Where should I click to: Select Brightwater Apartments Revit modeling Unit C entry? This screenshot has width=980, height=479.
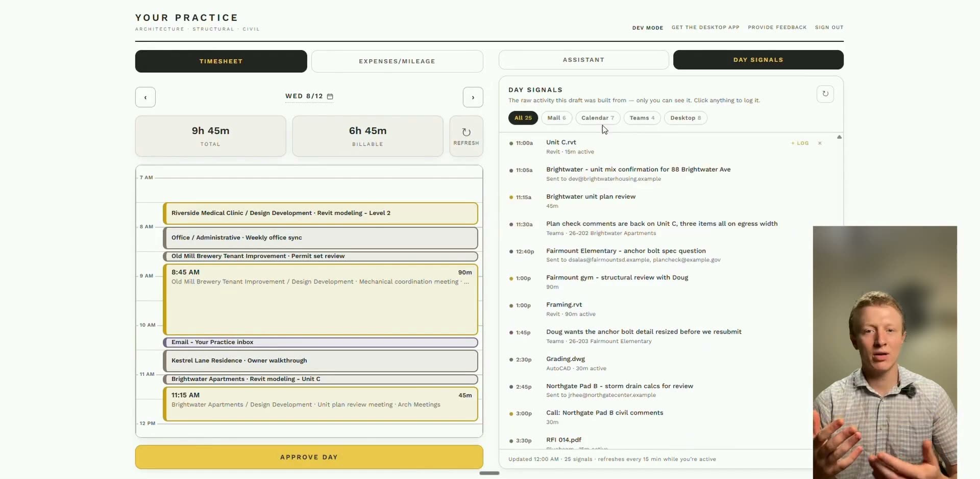[x=321, y=379]
